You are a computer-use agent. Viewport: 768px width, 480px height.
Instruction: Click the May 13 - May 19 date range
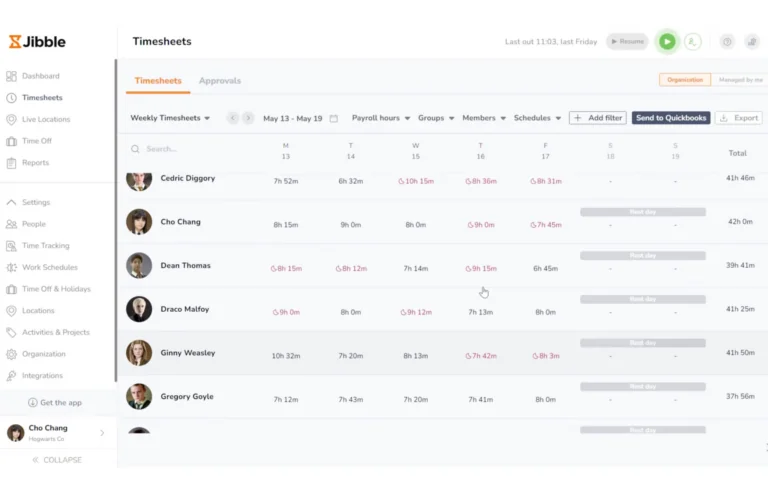pyautogui.click(x=292, y=119)
